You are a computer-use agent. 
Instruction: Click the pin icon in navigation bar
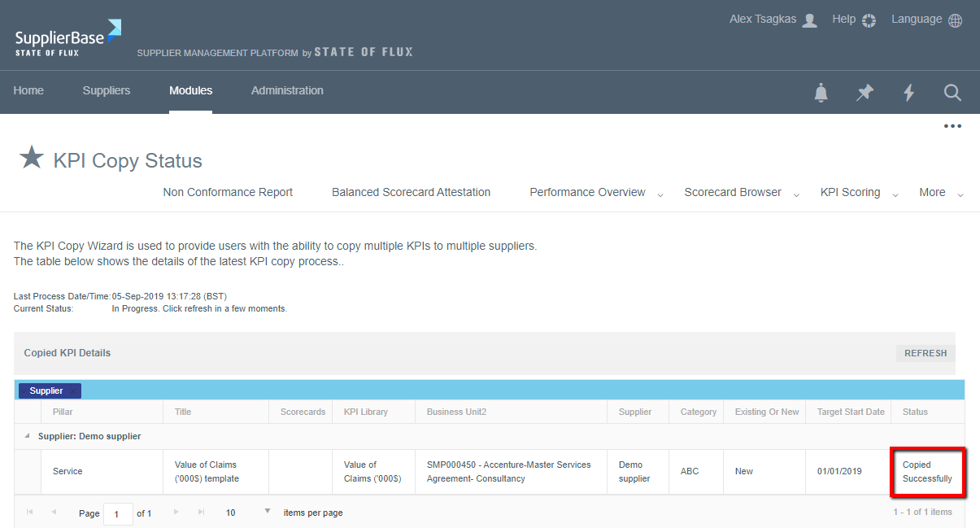coord(865,93)
